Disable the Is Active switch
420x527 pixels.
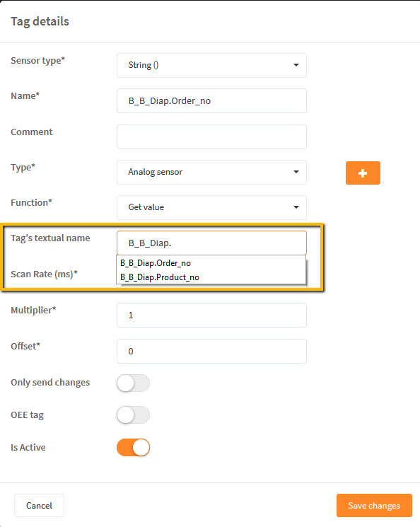click(x=134, y=447)
